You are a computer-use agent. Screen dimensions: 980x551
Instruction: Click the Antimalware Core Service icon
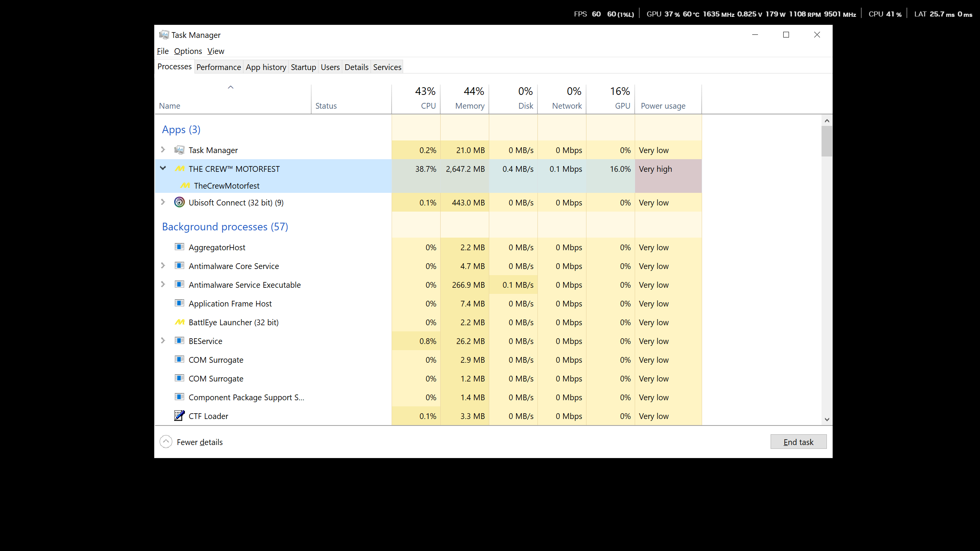[179, 266]
